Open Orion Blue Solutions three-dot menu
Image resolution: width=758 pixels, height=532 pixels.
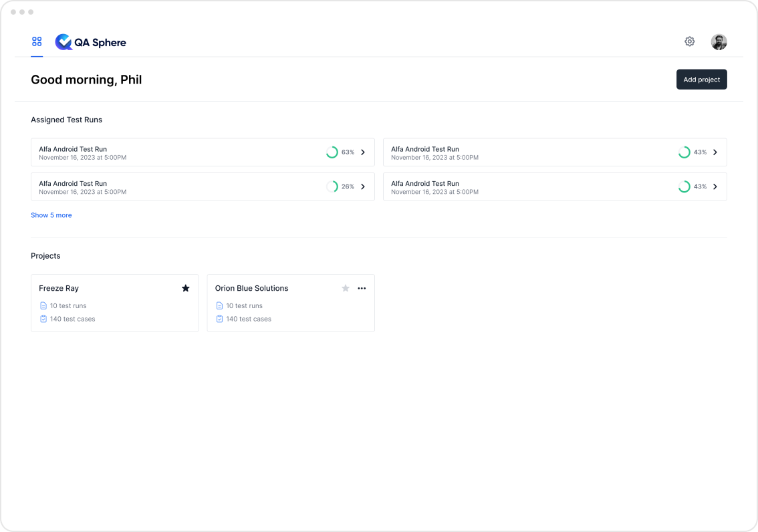(362, 288)
